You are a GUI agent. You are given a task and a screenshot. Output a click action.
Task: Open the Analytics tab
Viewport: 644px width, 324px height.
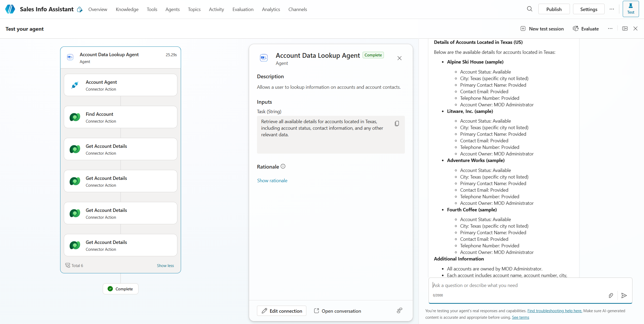271,9
